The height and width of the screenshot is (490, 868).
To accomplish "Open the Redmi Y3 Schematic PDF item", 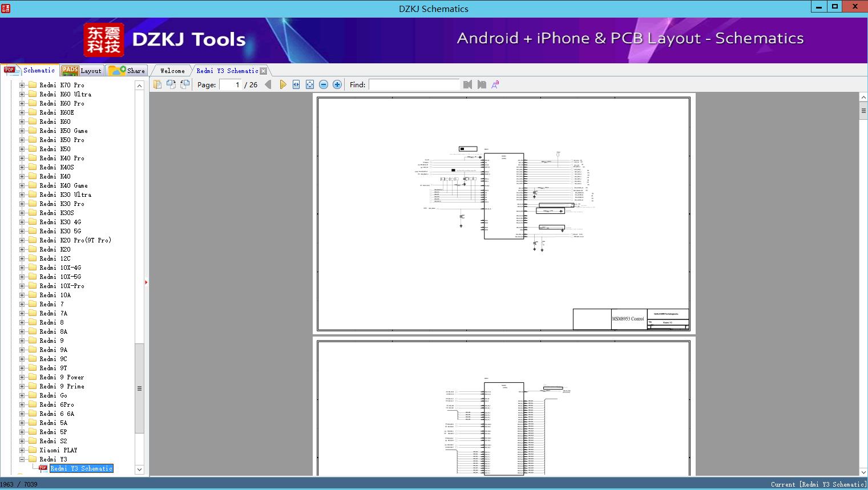I will pyautogui.click(x=82, y=468).
